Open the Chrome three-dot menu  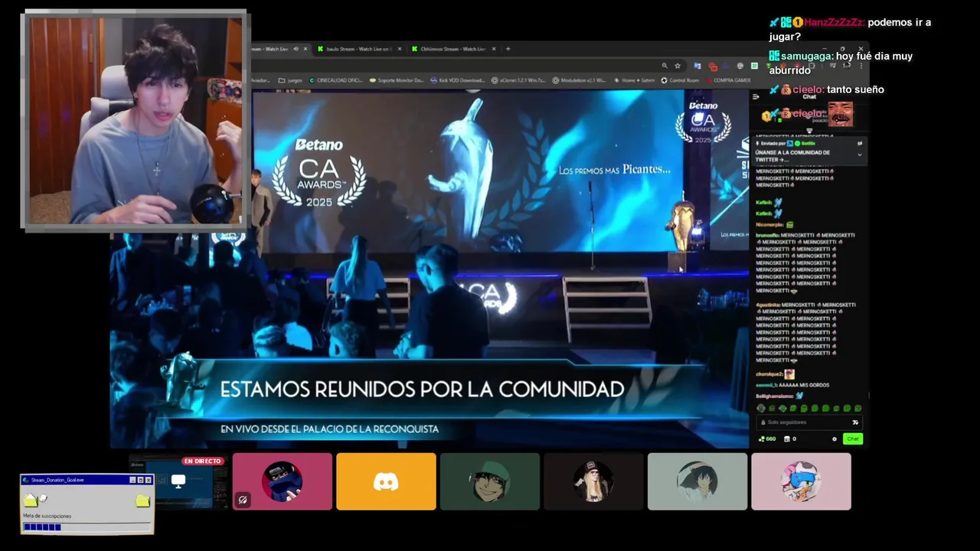click(861, 66)
